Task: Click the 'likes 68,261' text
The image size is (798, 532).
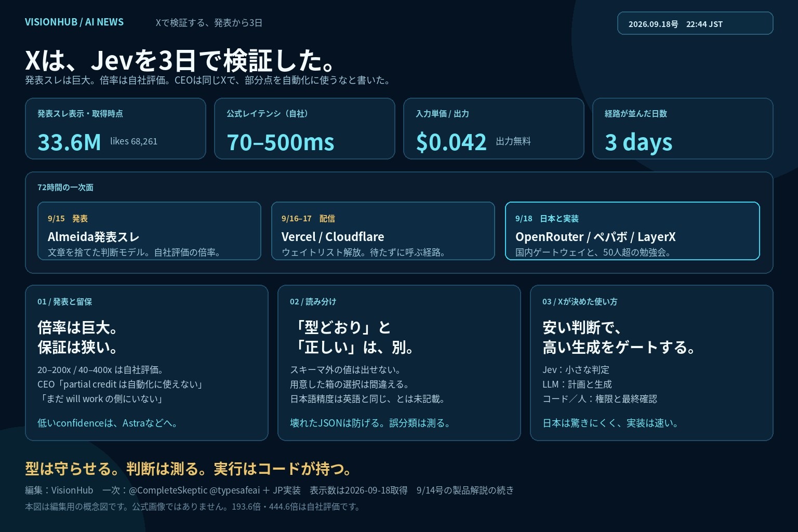Action: click(134, 141)
